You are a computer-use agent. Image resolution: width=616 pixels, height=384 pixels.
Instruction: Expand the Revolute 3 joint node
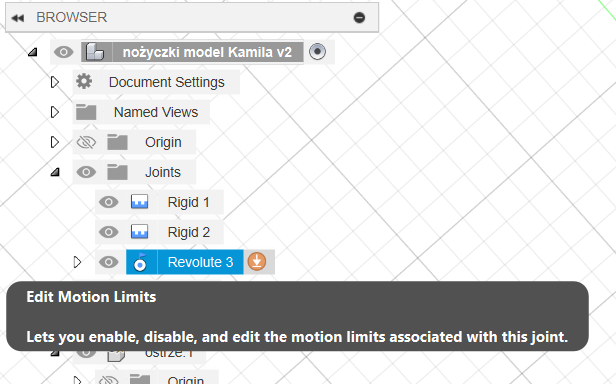[77, 262]
